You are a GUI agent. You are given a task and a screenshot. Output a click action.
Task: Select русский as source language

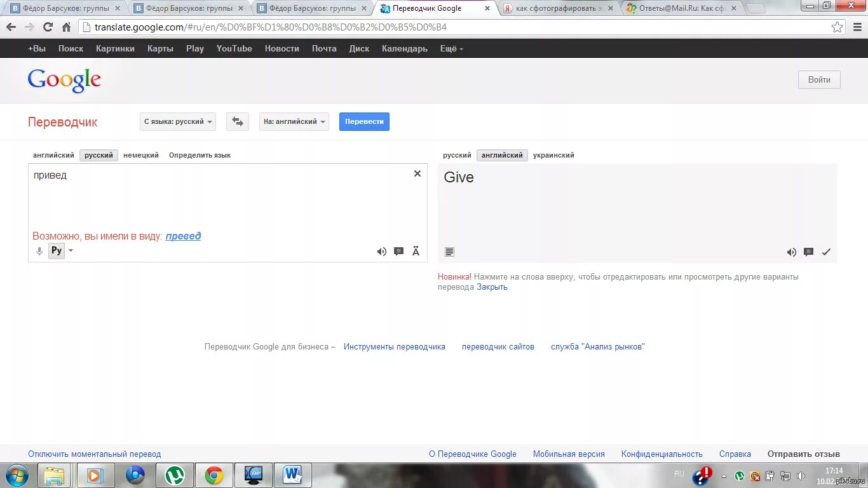pyautogui.click(x=98, y=155)
